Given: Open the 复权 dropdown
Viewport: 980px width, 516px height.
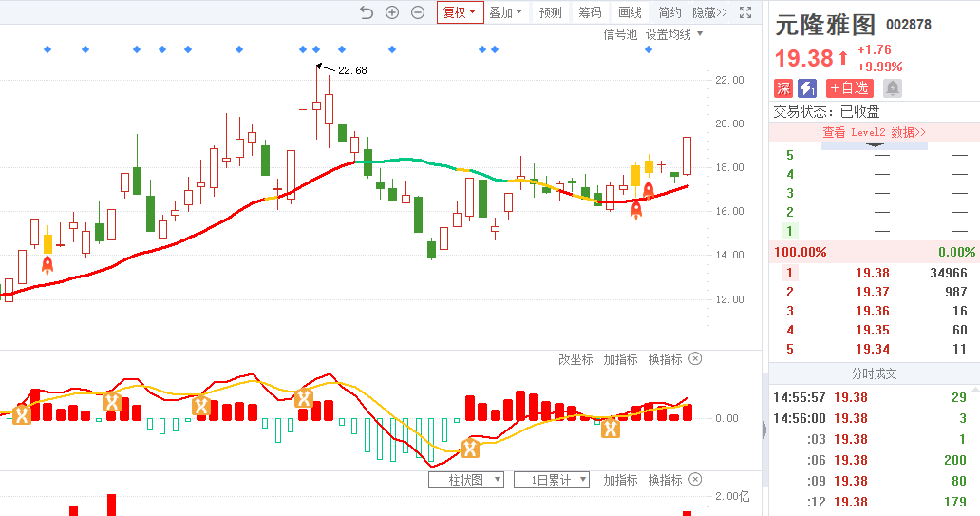Looking at the screenshot, I should coord(461,12).
